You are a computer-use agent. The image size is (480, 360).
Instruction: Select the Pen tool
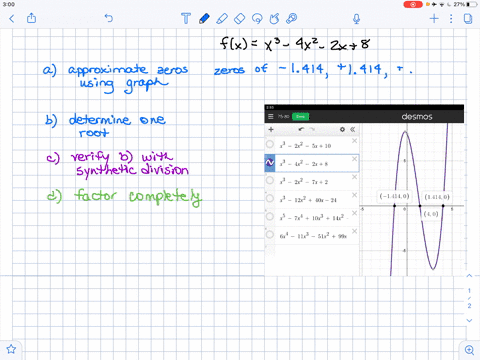[x=204, y=18]
